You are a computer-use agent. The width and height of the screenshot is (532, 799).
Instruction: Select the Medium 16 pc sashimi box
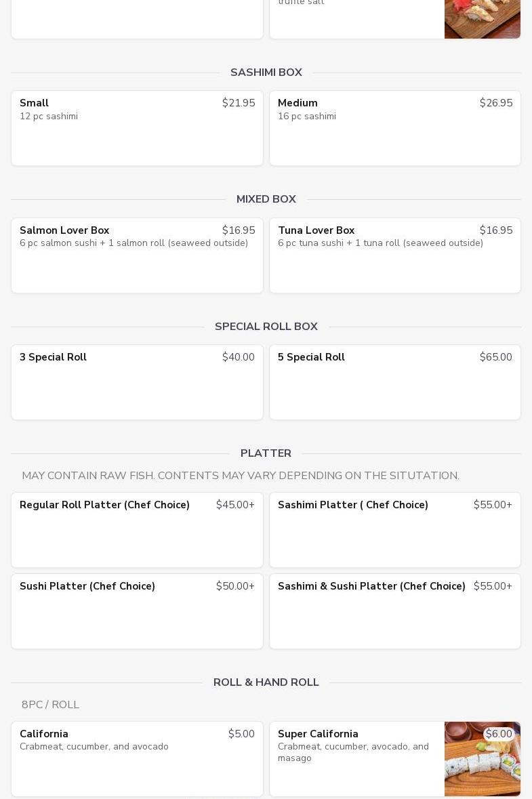coord(395,128)
